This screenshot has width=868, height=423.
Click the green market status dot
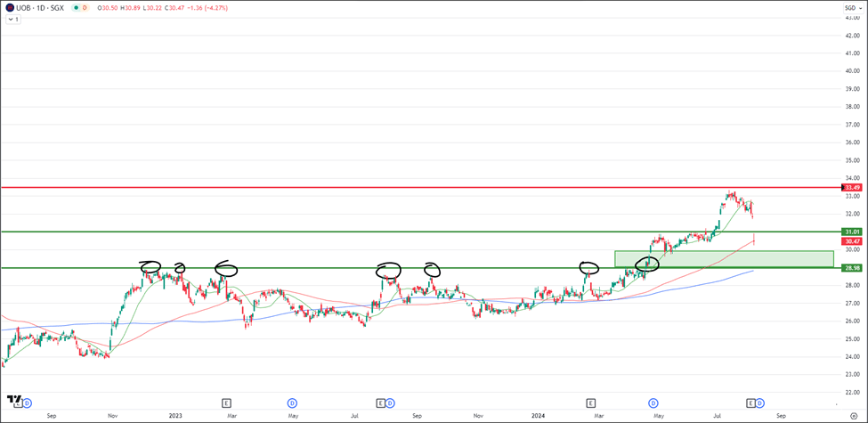pos(76,8)
